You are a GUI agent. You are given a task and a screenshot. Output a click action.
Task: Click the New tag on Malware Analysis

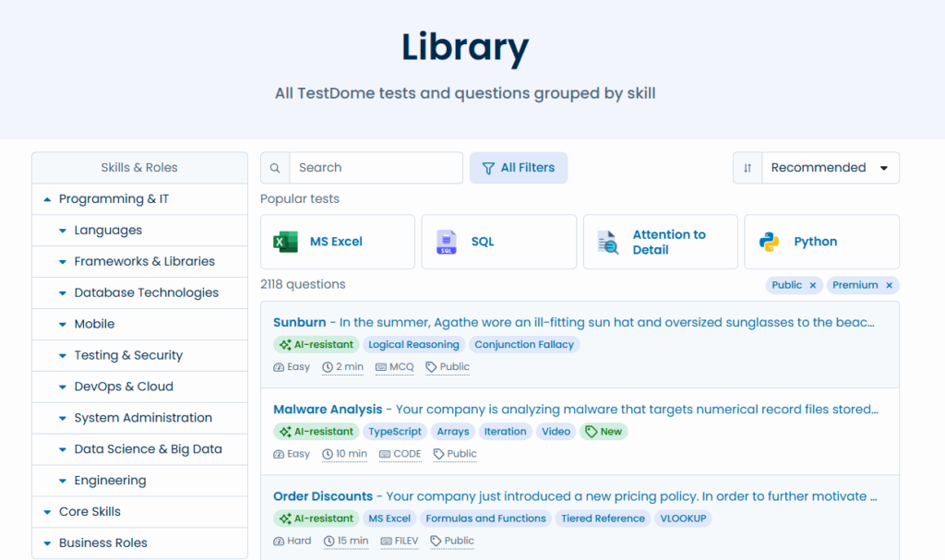604,432
